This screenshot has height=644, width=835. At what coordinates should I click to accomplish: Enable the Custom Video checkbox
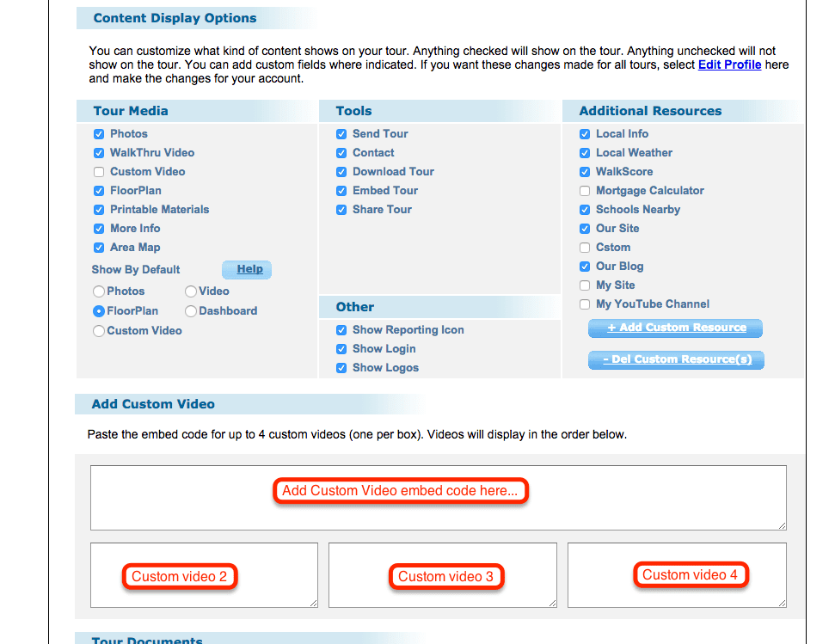tap(99, 172)
